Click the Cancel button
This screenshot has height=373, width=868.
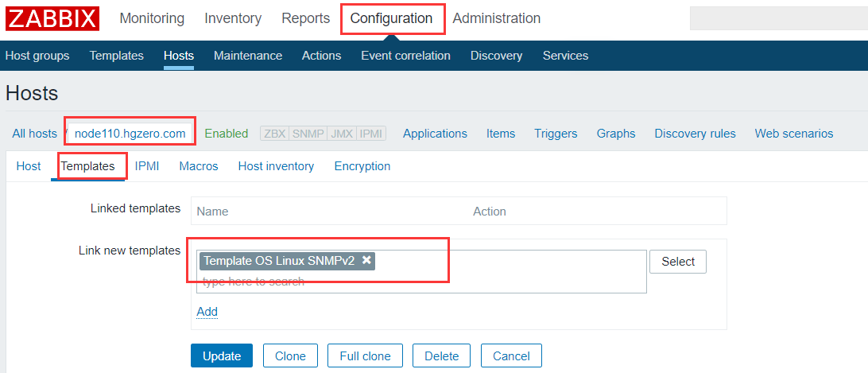click(x=512, y=356)
